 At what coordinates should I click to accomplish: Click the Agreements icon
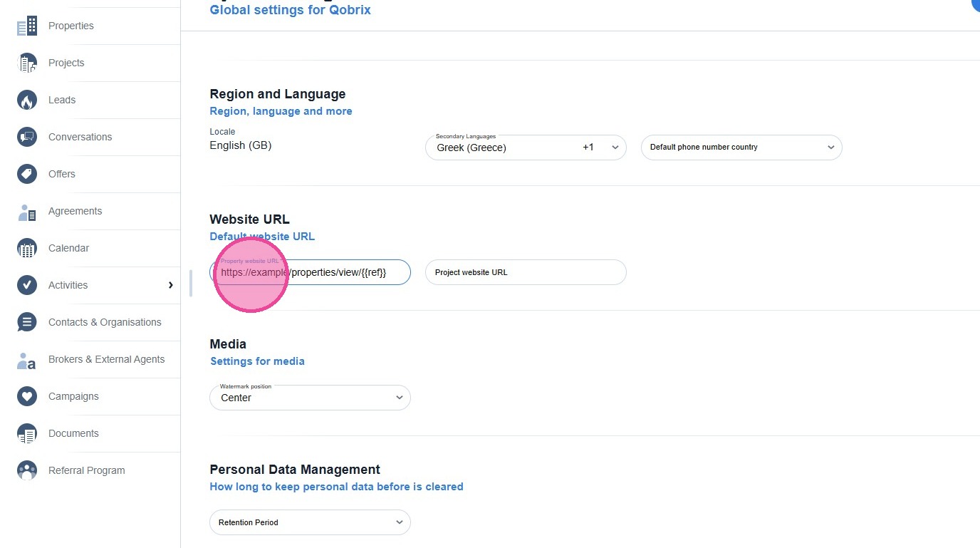click(27, 212)
